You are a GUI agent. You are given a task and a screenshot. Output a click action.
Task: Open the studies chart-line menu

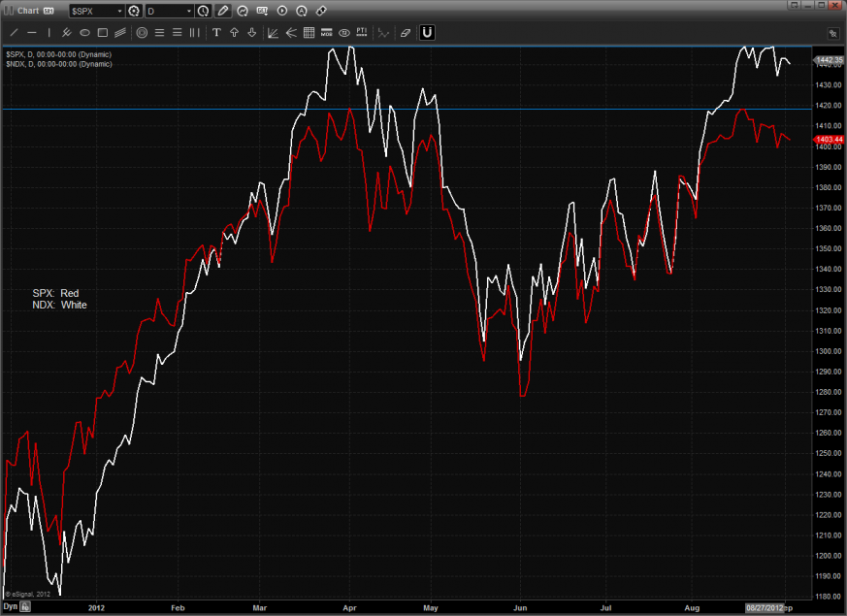coord(243,11)
